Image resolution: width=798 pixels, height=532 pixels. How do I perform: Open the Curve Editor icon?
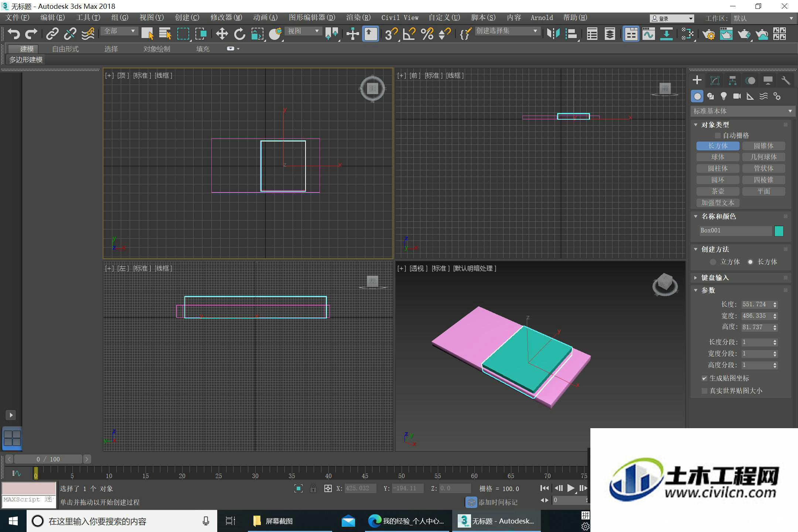(x=648, y=34)
